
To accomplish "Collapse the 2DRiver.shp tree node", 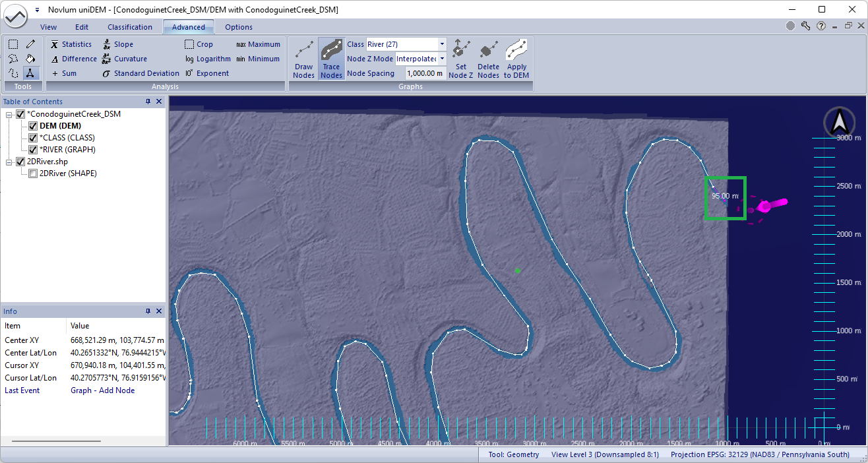I will click(9, 162).
